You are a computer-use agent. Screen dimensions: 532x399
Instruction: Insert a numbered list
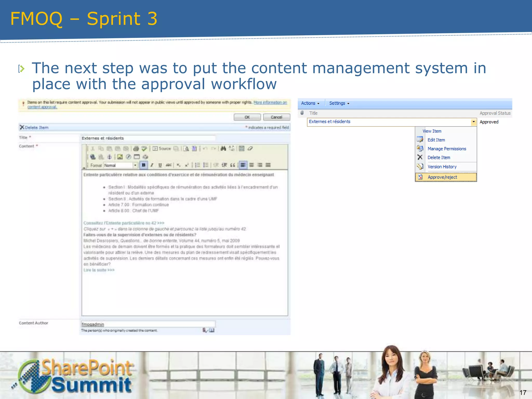(198, 165)
